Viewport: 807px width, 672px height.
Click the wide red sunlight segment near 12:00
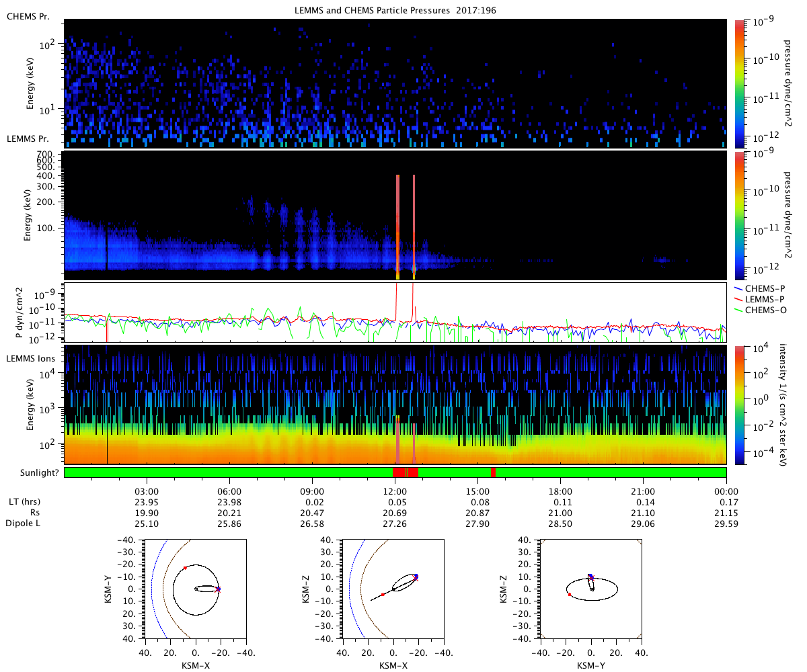click(x=406, y=472)
